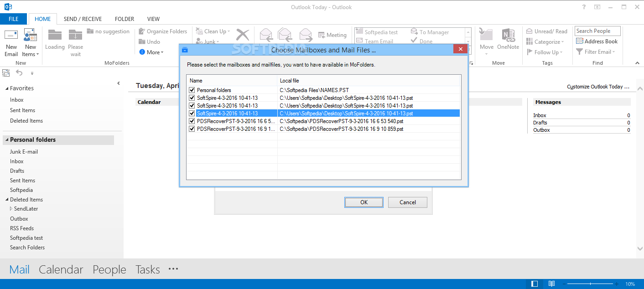Click the MoFolders Loading folder icon
This screenshot has width=644, height=289.
[55, 35]
